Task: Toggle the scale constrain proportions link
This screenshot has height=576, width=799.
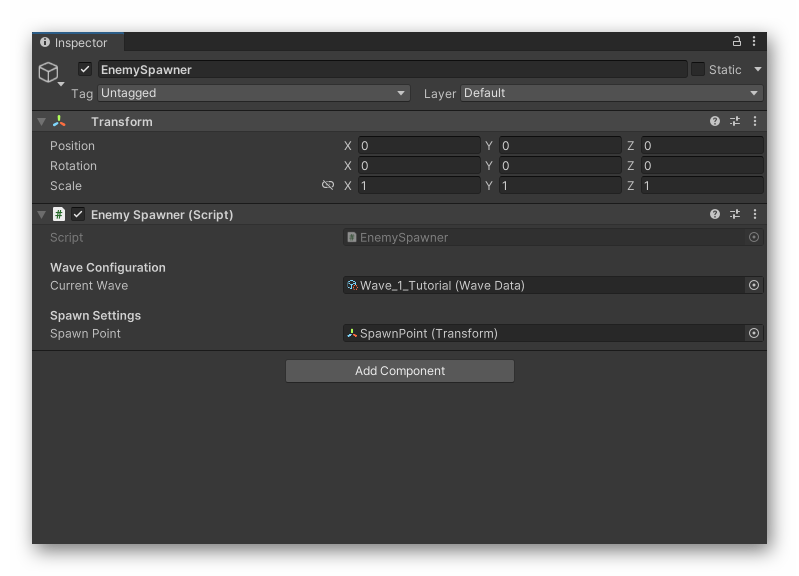Action: pos(328,186)
